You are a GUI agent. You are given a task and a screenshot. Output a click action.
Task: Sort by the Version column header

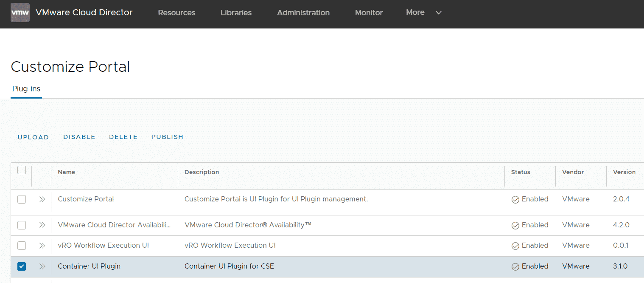[x=624, y=172]
